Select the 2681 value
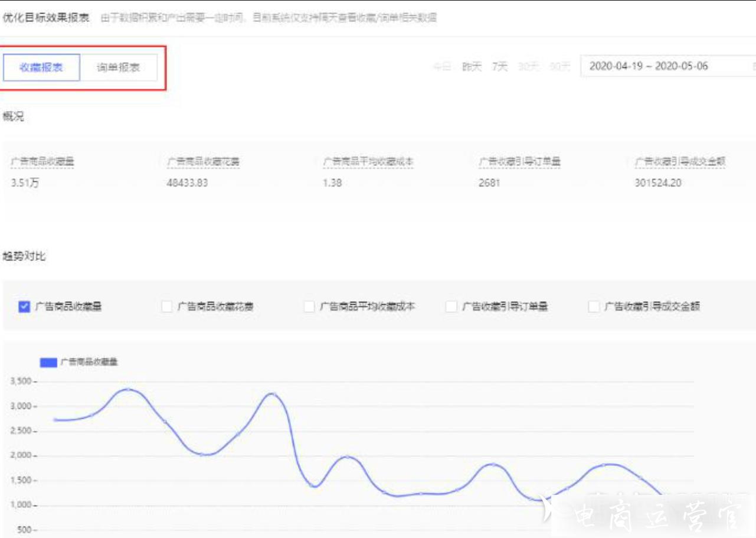 pyautogui.click(x=489, y=183)
